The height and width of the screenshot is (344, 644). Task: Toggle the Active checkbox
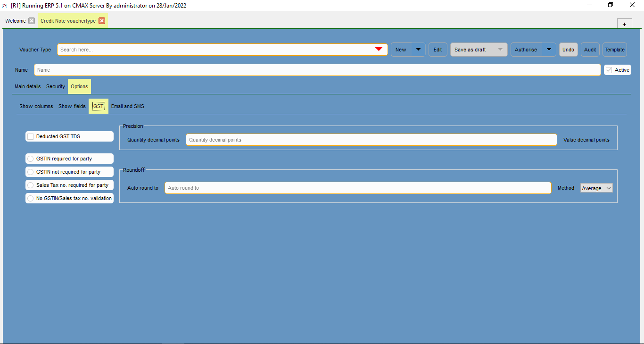point(609,70)
